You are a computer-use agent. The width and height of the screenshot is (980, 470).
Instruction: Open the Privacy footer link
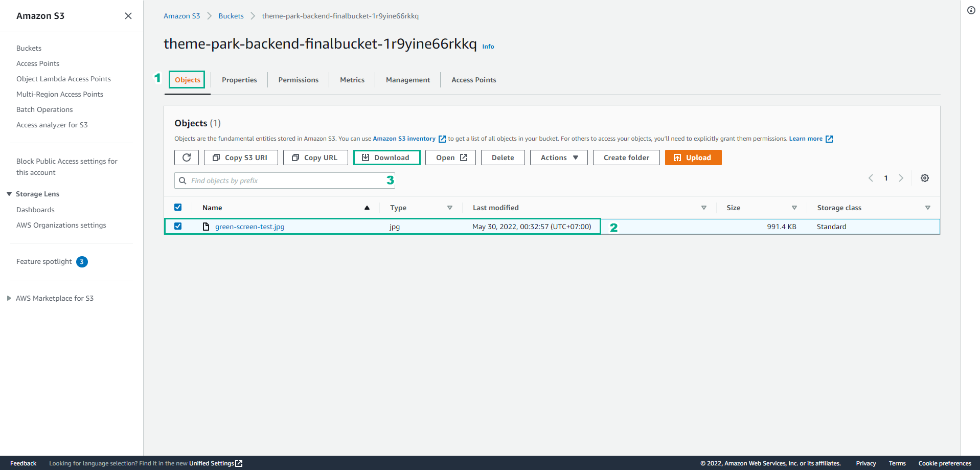coord(866,463)
